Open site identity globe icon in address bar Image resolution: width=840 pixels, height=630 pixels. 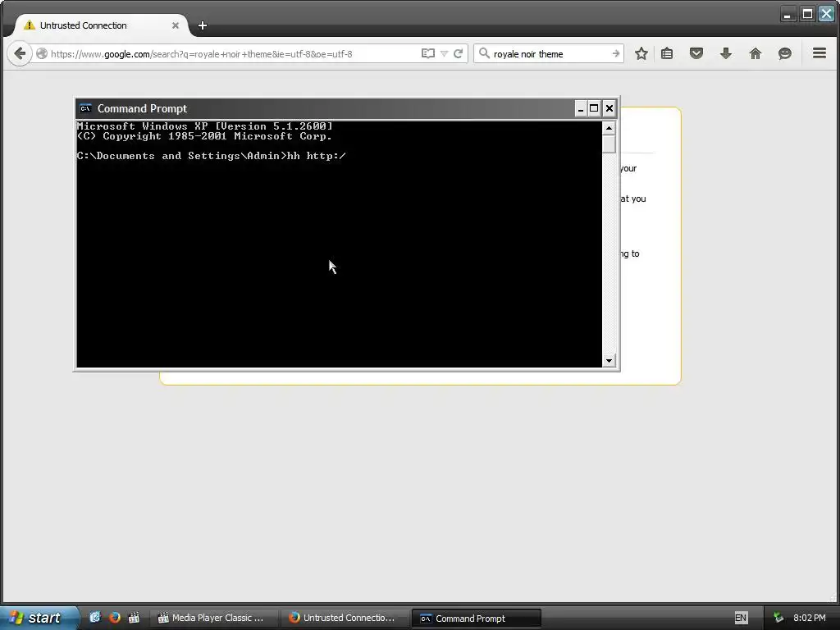(42, 53)
